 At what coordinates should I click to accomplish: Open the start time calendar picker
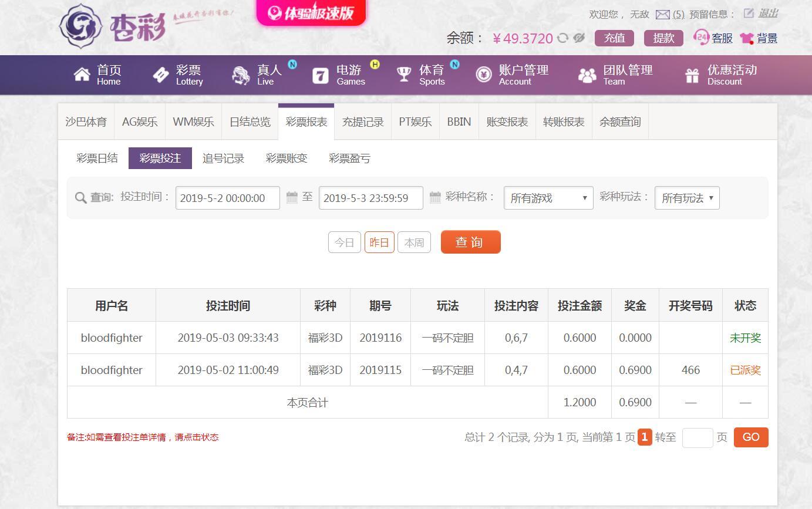[x=292, y=197]
